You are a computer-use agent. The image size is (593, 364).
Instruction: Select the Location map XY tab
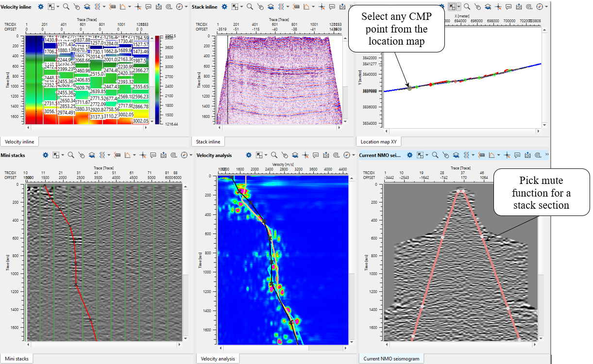coord(378,142)
